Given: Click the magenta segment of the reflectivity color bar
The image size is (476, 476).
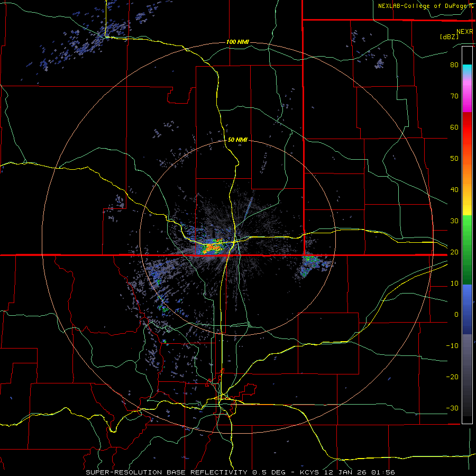Looking at the screenshot, I should [467, 97].
